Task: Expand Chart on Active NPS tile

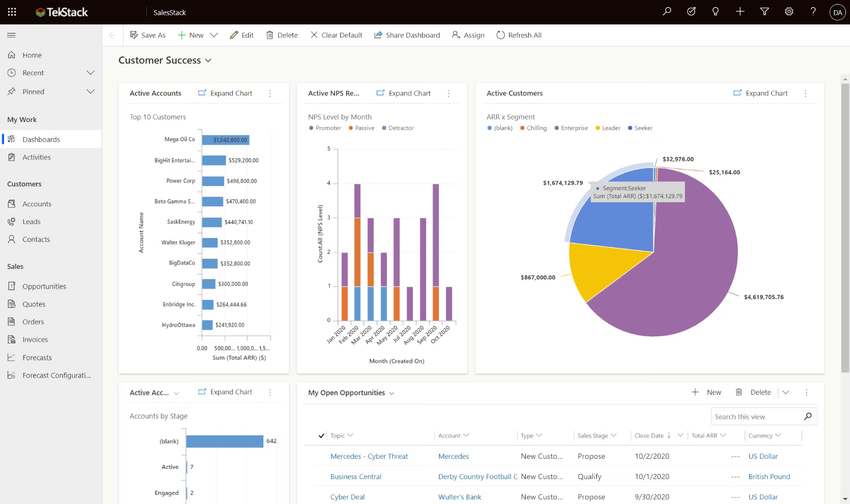Action: coord(404,93)
